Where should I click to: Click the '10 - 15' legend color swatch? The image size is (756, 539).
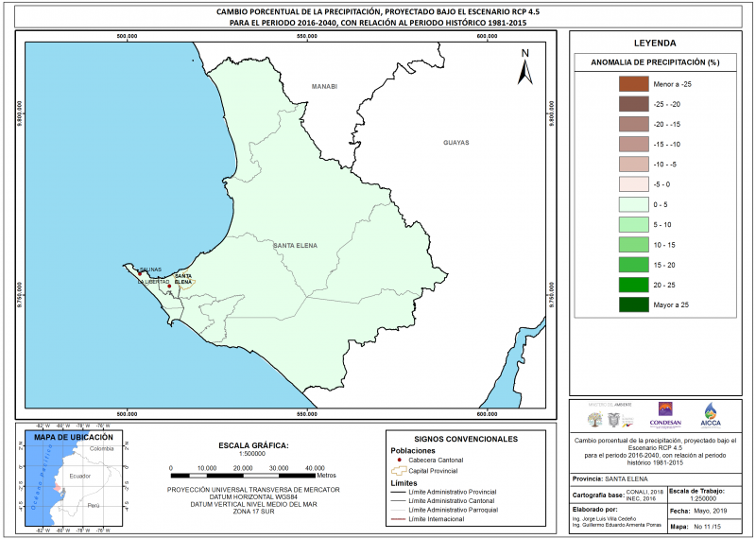[x=633, y=245]
